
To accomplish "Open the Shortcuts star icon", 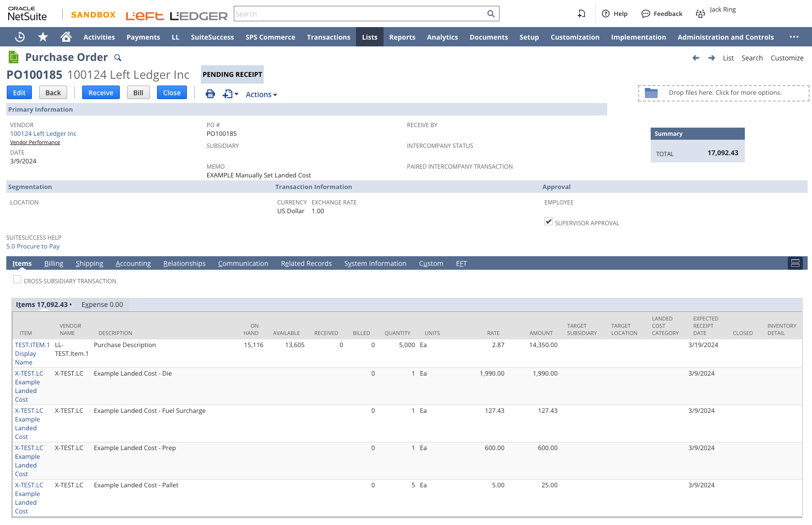I will pyautogui.click(x=43, y=37).
